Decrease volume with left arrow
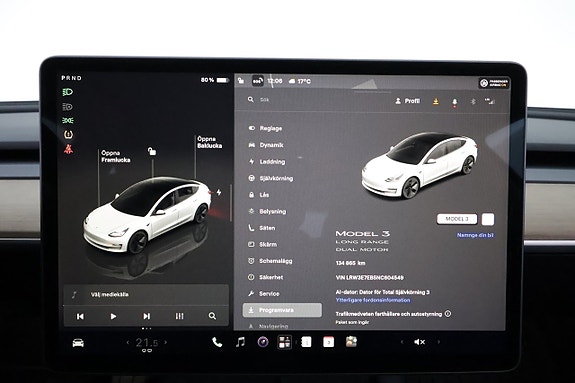Screen dimensions: 575x383 click(402, 342)
